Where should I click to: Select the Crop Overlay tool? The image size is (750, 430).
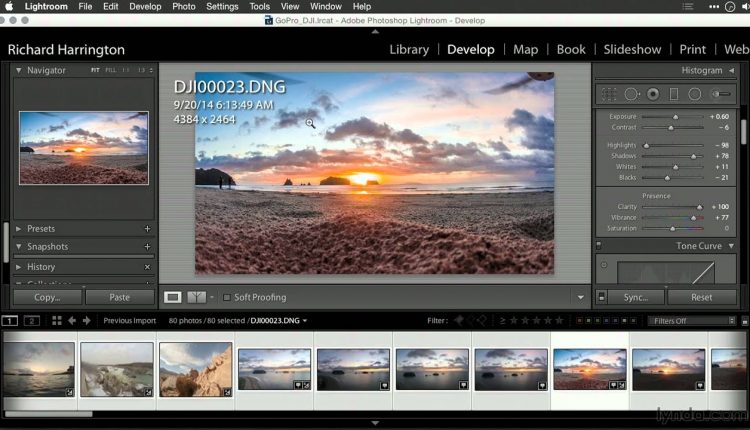coord(609,94)
